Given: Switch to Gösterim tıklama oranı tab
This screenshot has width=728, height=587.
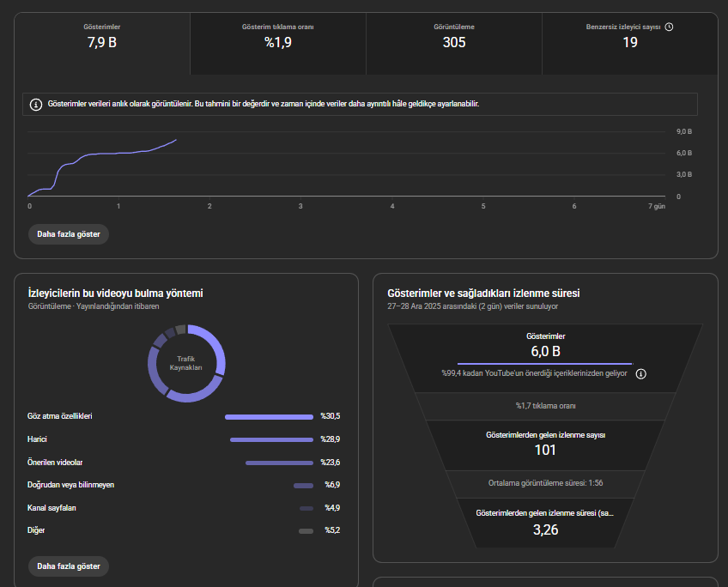Looking at the screenshot, I should click(277, 44).
